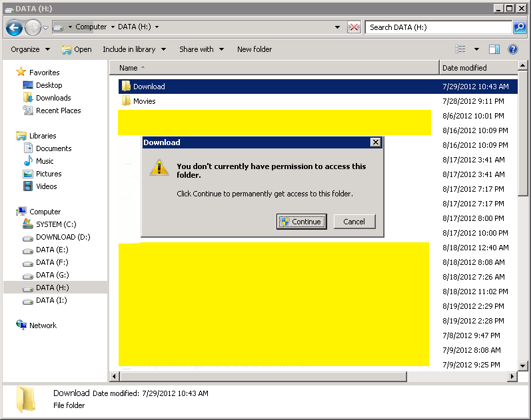
Task: Open the Music library
Action: coord(39,161)
